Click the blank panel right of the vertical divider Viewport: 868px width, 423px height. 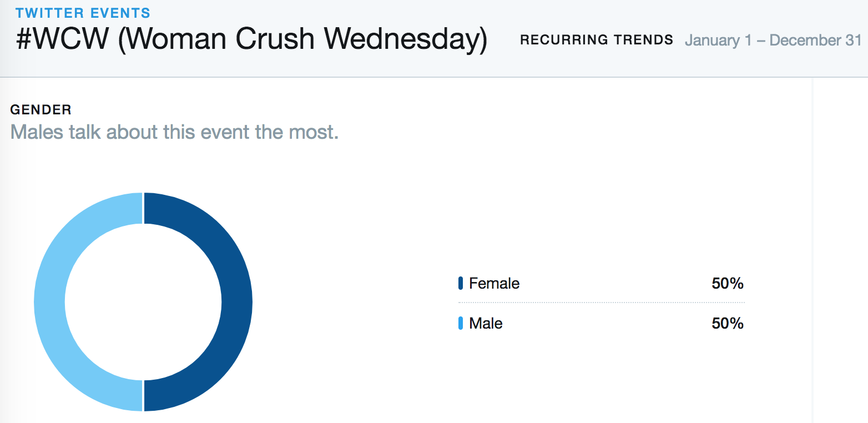pos(840,250)
